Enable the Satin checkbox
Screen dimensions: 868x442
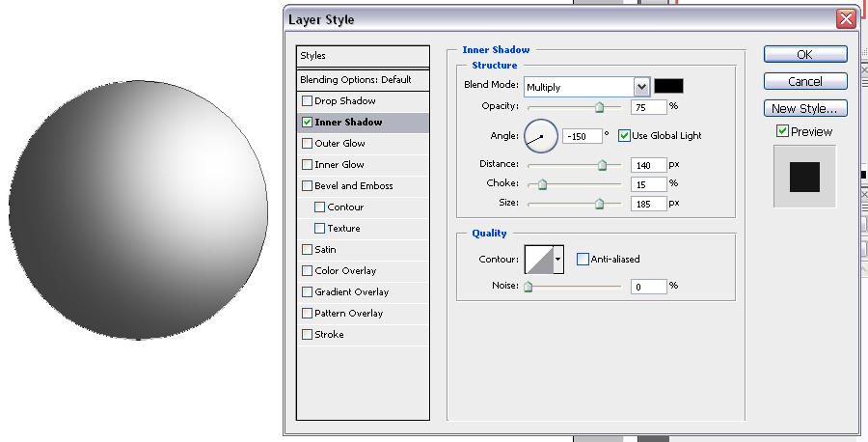click(307, 249)
